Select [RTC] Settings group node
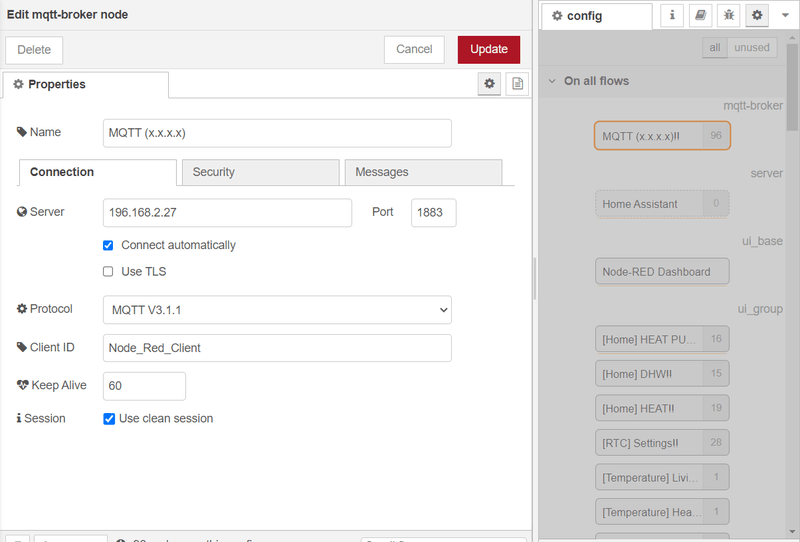Screen dimensions: 800x542 (662, 442)
